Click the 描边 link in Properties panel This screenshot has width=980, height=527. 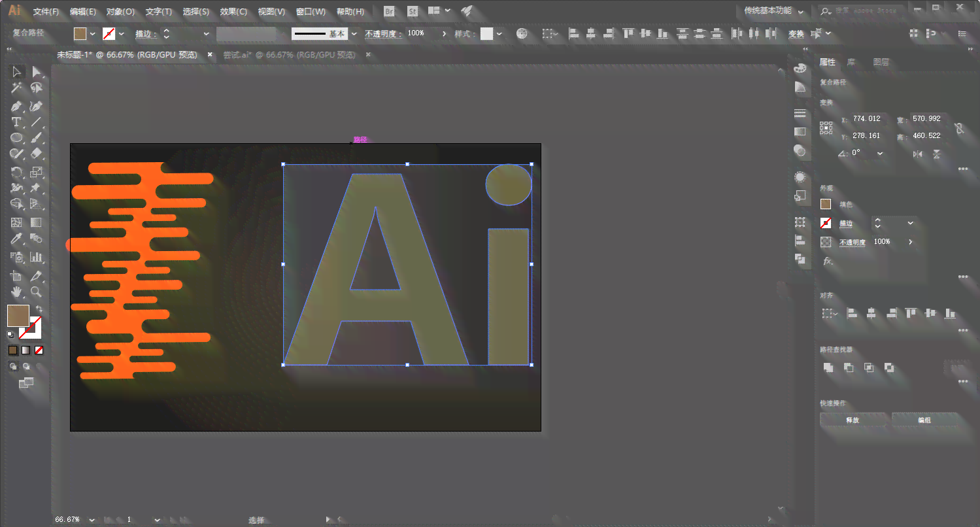(x=846, y=224)
